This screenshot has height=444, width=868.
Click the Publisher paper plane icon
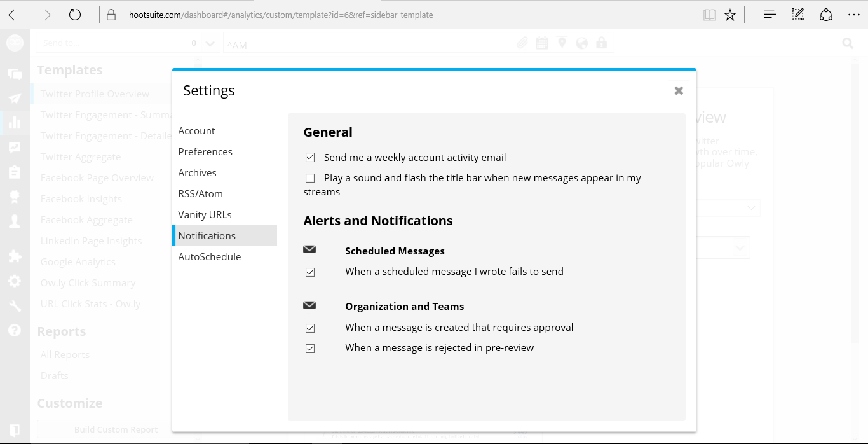15,98
